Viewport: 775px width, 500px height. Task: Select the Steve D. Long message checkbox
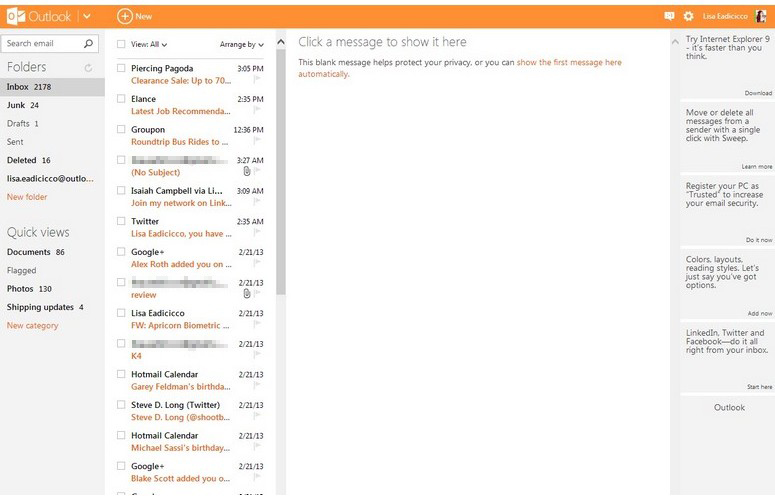121,404
